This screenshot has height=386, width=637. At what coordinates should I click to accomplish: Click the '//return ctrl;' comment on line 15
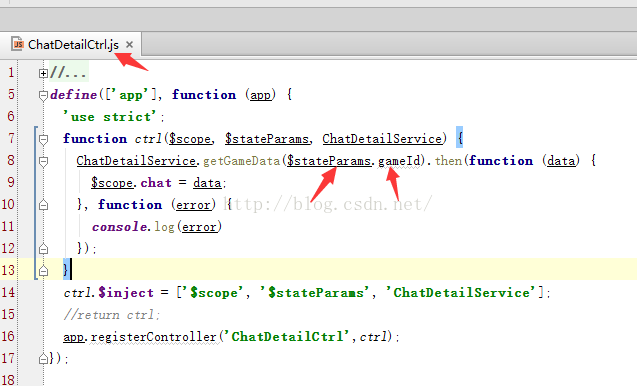tap(112, 314)
